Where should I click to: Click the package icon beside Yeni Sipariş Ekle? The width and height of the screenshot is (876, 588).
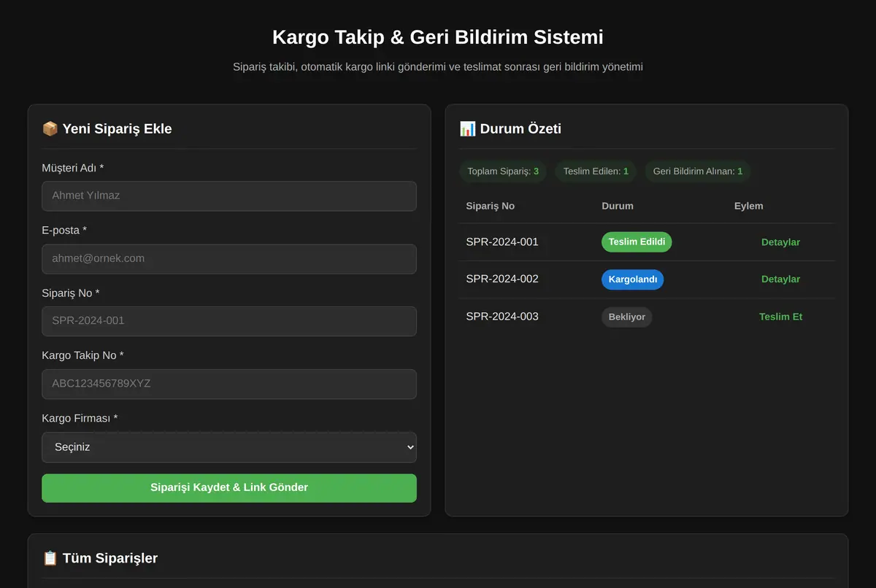[x=50, y=129]
